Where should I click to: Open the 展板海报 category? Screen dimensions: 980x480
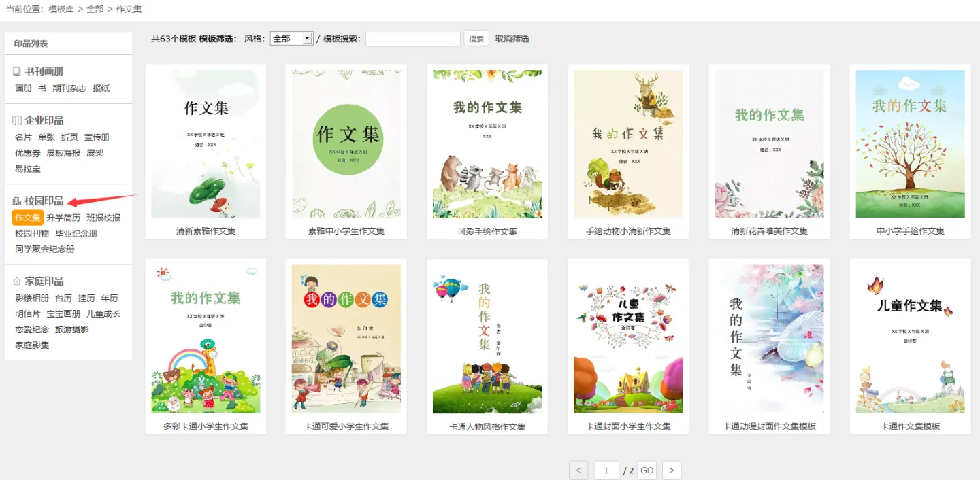point(63,153)
